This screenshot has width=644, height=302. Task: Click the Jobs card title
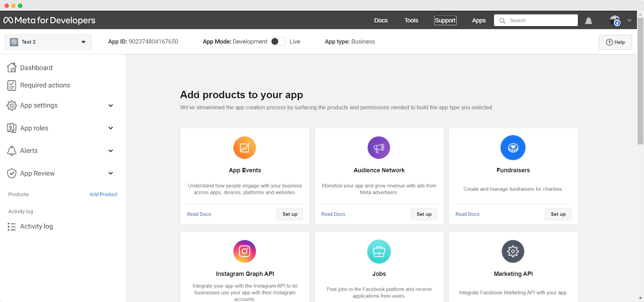pos(379,274)
